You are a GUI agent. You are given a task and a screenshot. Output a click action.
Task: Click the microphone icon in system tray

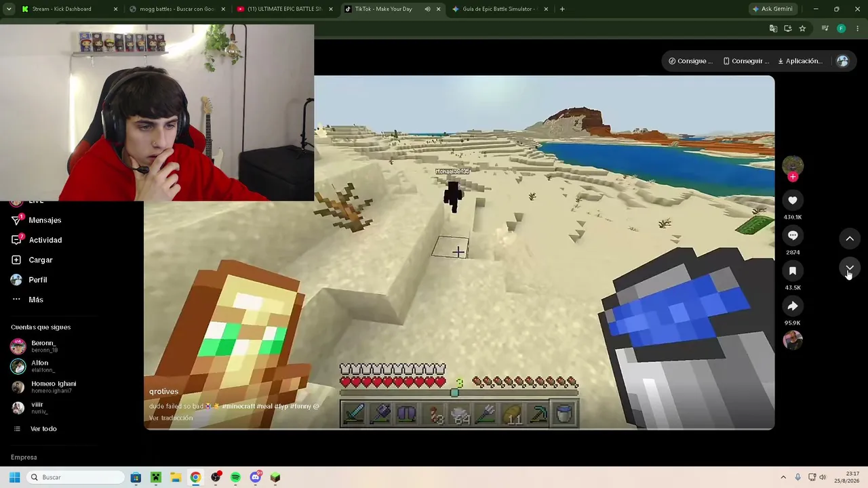pyautogui.click(x=797, y=477)
